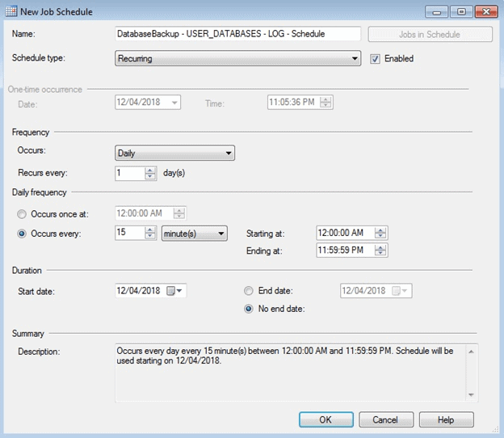Click Description scrollbar down arrow
Image resolution: width=504 pixels, height=438 pixels.
tap(471, 394)
